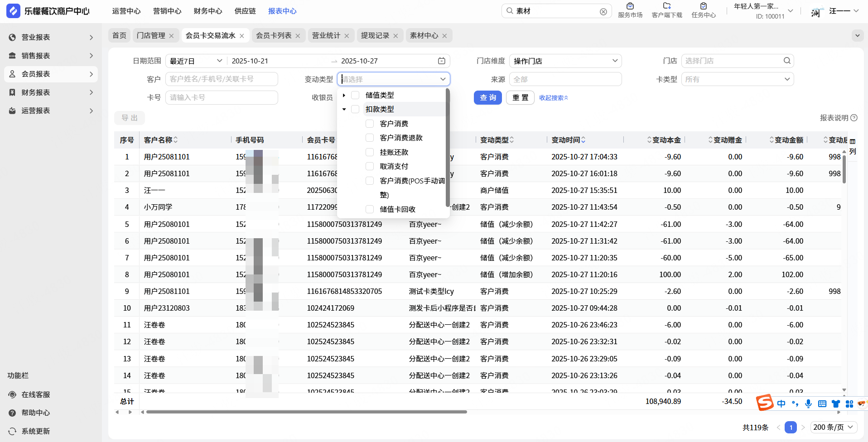This screenshot has height=442, width=868.
Task: Expand the 储值类型 tree node arrow
Action: [344, 95]
